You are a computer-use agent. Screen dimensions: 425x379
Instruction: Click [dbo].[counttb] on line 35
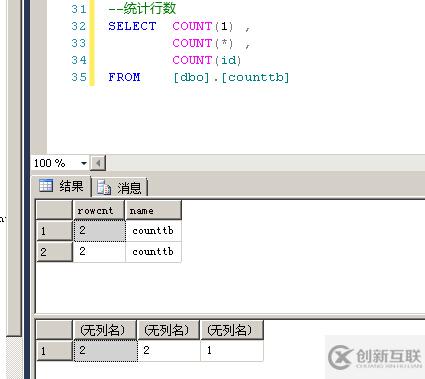coord(231,77)
